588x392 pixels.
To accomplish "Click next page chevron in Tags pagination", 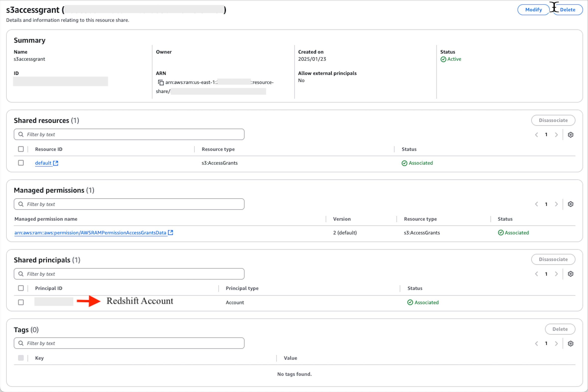I will pyautogui.click(x=556, y=343).
